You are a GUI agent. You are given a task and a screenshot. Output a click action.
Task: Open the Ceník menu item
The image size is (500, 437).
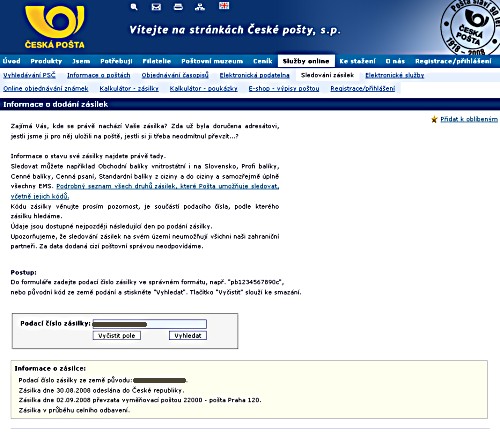click(263, 61)
